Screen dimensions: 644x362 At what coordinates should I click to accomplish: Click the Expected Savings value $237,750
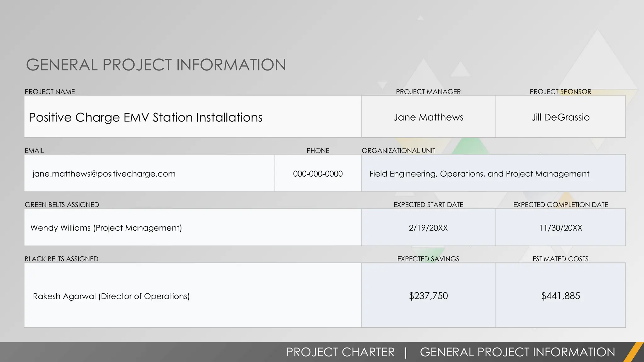click(x=428, y=296)
